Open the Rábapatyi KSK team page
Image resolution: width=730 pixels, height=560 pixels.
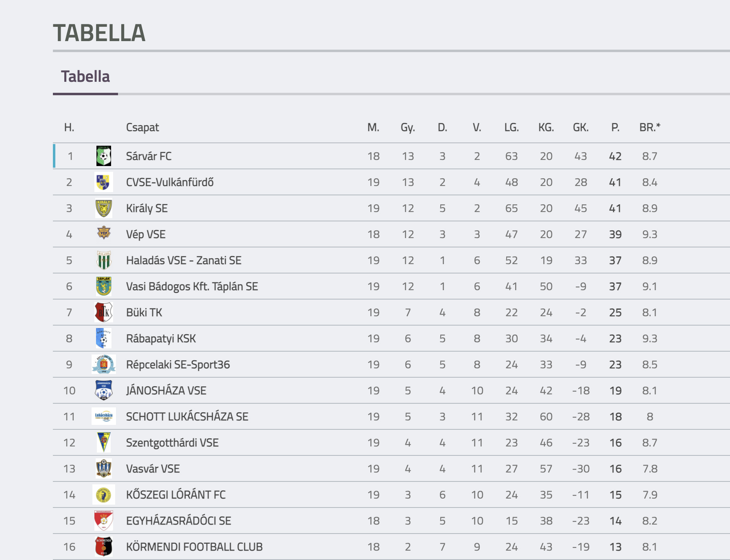[161, 339]
